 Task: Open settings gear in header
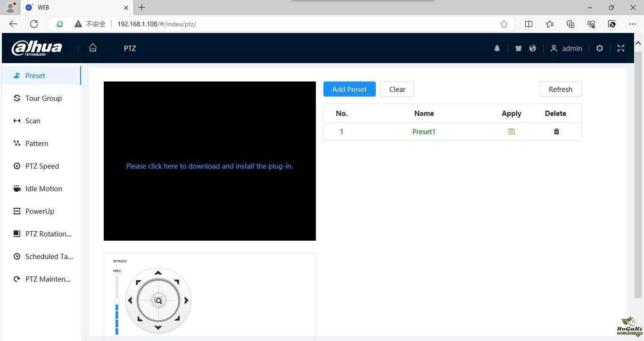coord(600,48)
